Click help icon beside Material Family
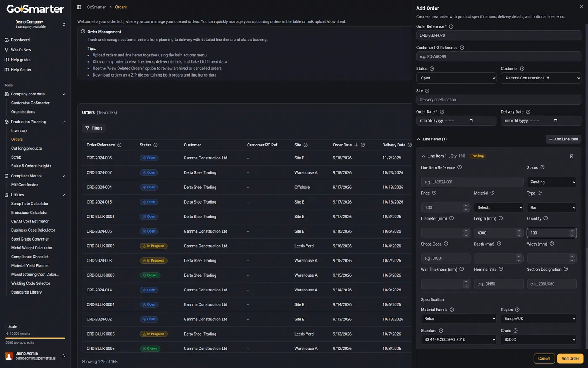 [452, 310]
